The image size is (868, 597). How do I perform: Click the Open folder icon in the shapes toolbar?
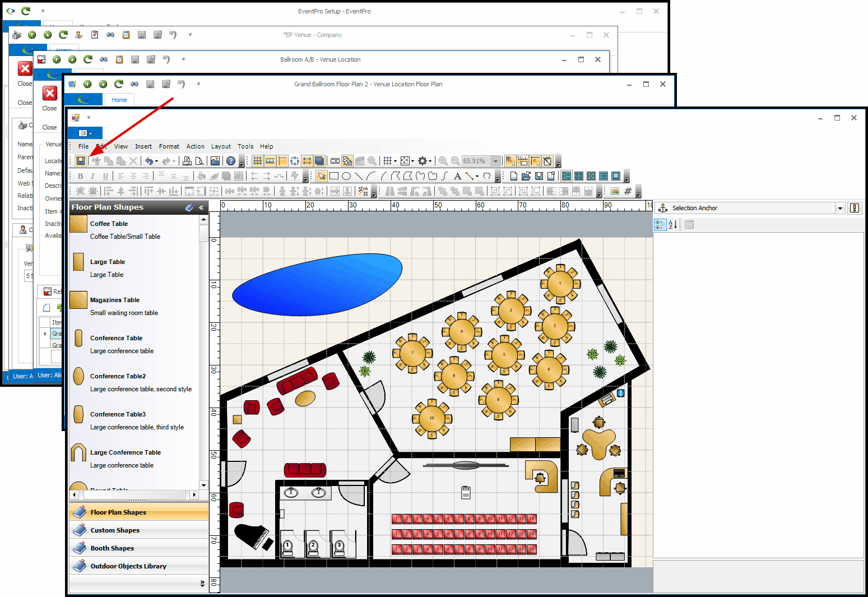pyautogui.click(x=526, y=176)
